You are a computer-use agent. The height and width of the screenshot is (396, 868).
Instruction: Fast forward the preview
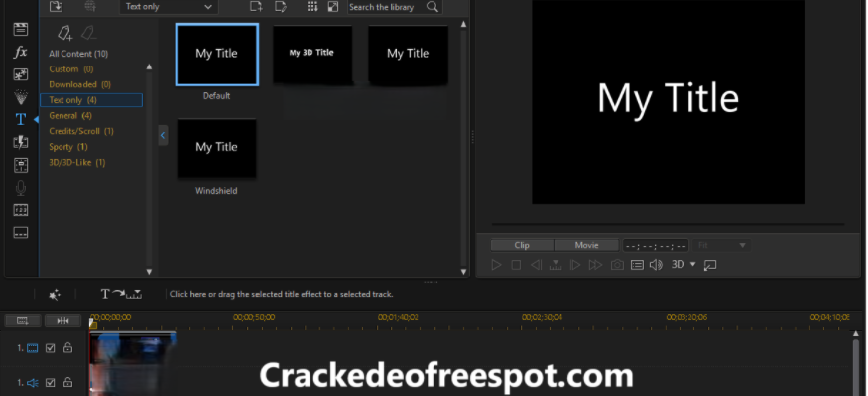click(x=595, y=265)
